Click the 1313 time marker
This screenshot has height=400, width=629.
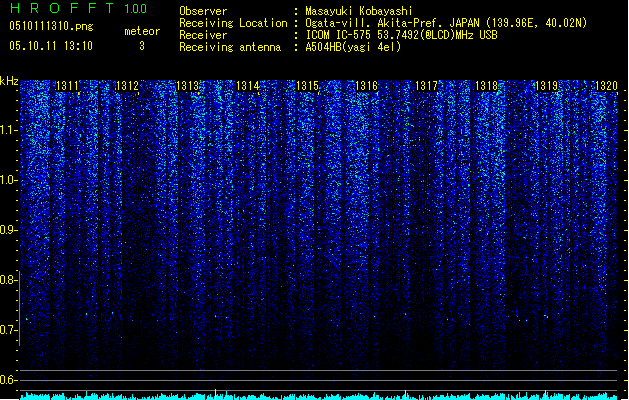(188, 86)
